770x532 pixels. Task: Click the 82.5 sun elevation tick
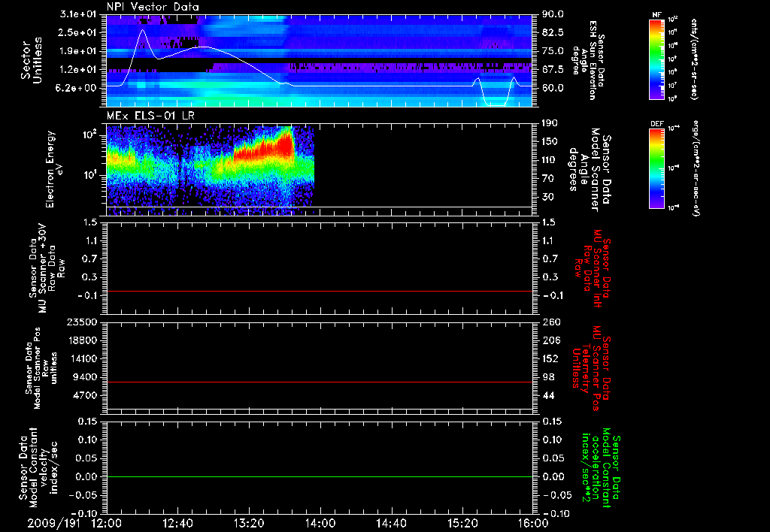tap(553, 32)
